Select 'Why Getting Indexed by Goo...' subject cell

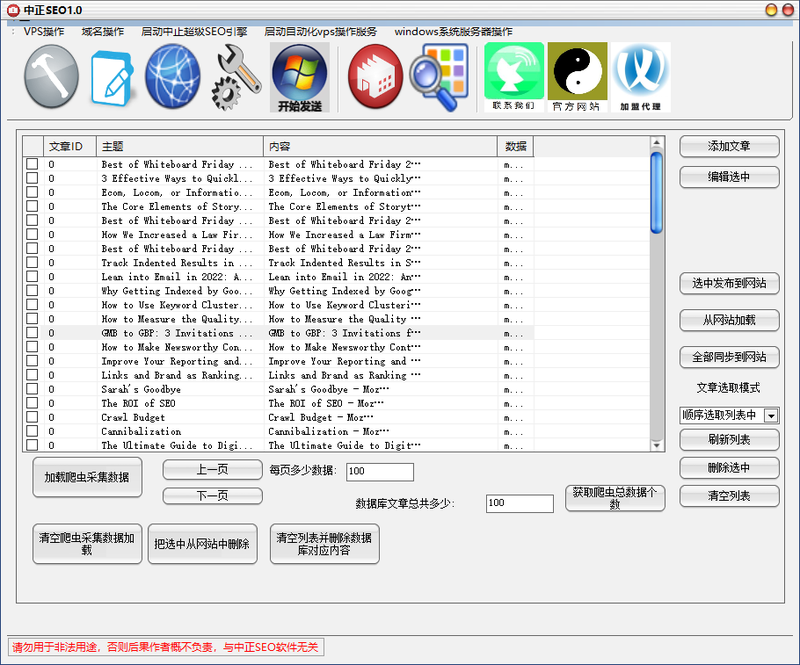click(x=180, y=290)
